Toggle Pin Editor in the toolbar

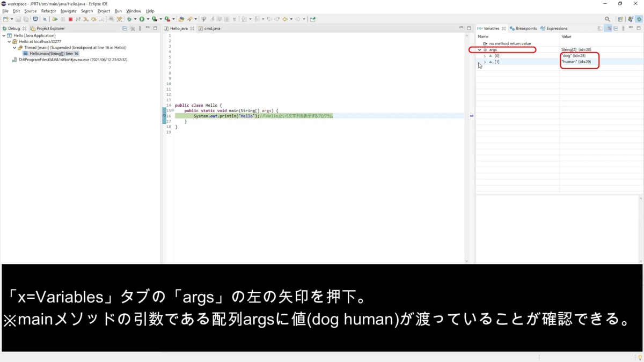pos(313,19)
